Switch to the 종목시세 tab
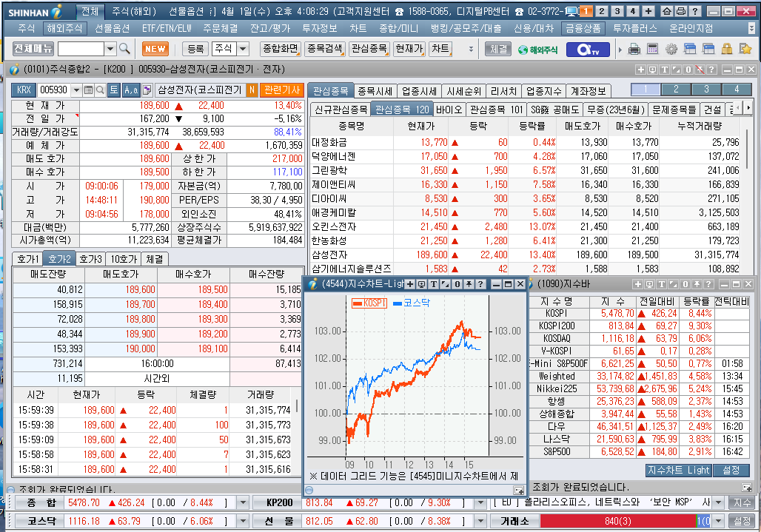The width and height of the screenshot is (761, 532). (375, 91)
